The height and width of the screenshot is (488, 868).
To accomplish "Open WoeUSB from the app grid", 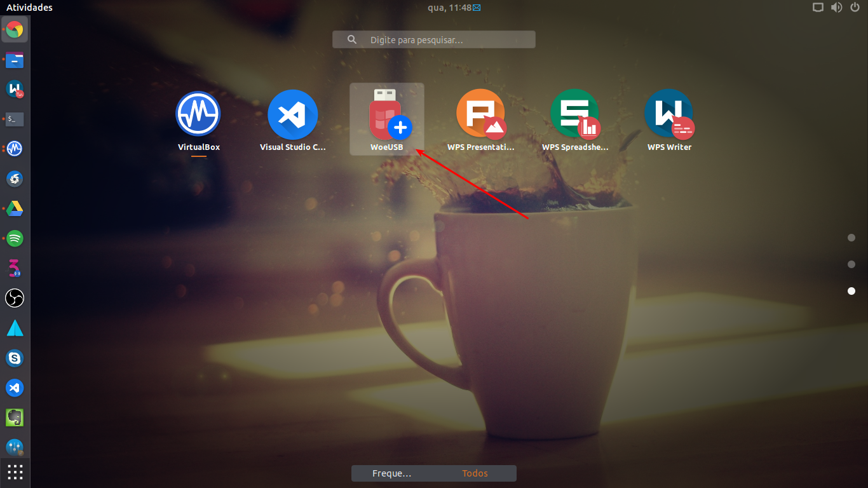I will (387, 119).
